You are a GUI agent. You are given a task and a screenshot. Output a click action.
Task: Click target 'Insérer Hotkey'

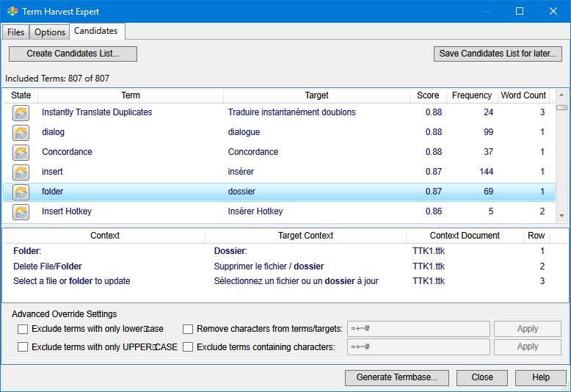(x=255, y=211)
